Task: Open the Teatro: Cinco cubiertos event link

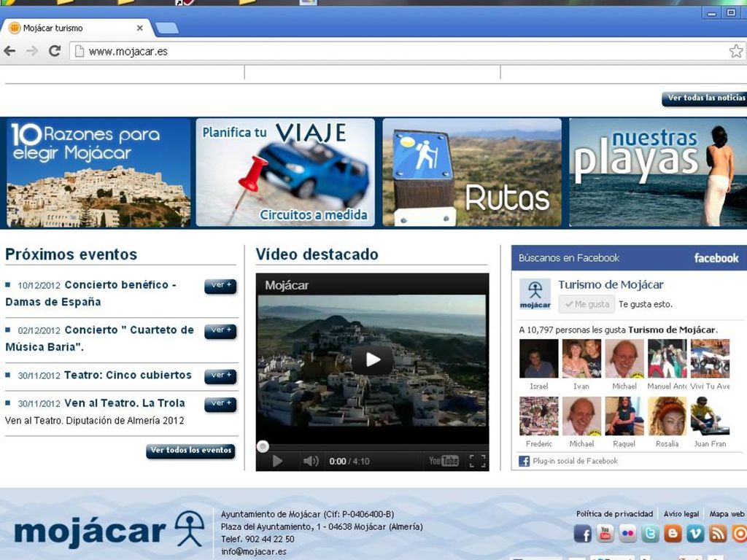Action: (128, 376)
